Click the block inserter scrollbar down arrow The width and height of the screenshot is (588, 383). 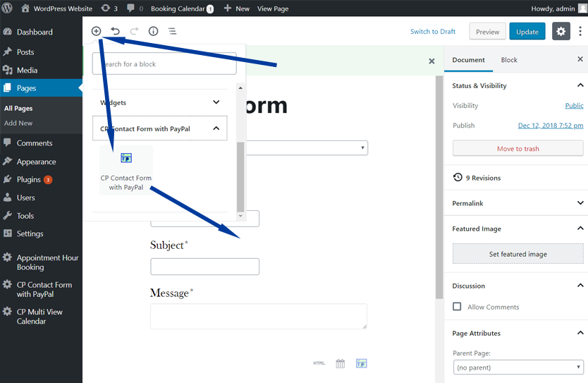click(240, 216)
